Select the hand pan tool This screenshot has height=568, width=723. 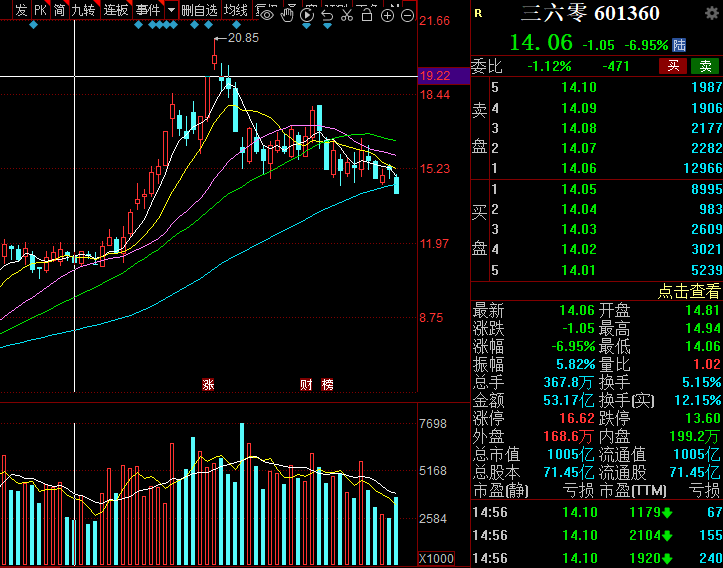[288, 15]
